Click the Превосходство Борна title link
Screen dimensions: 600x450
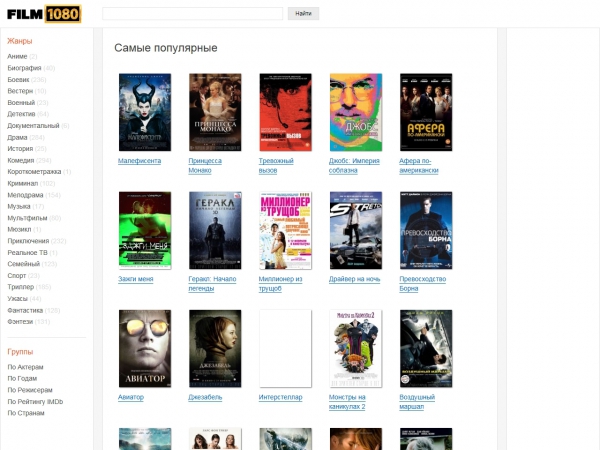pos(422,284)
